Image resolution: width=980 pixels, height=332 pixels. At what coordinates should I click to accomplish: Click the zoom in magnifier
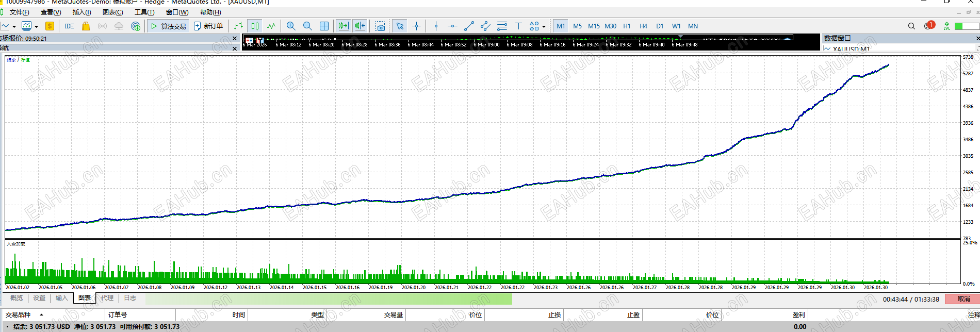291,26
